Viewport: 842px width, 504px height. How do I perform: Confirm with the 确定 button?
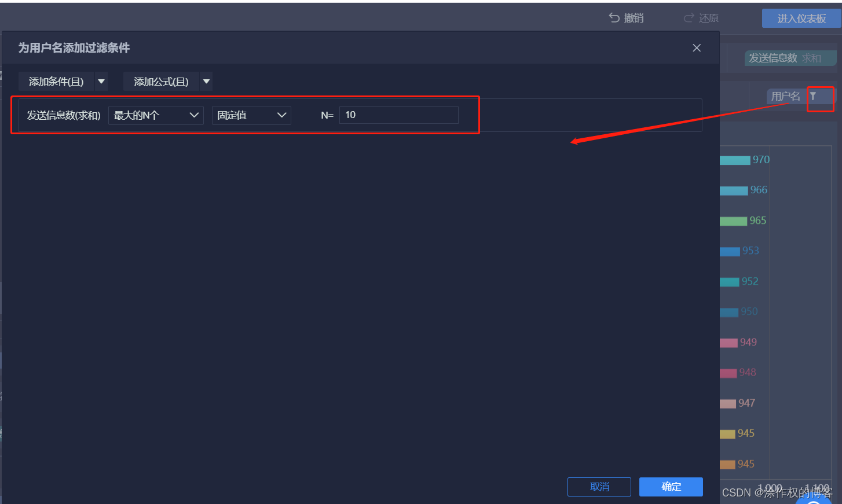click(671, 487)
